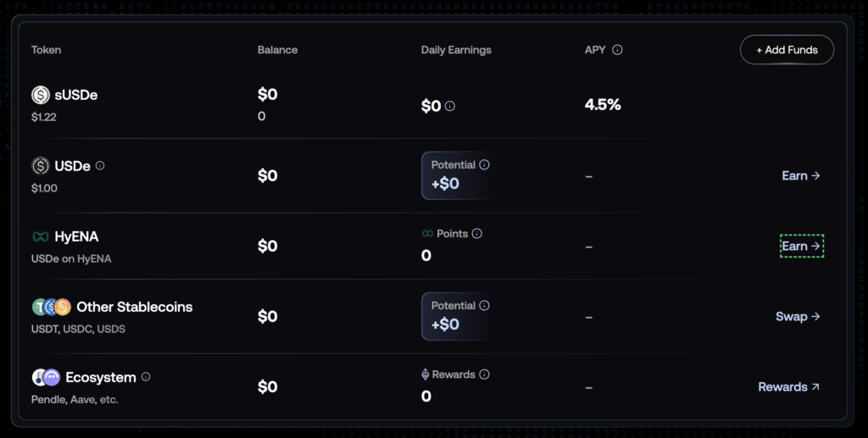
Task: Click the Ecosystem protocol icons
Action: tap(46, 377)
